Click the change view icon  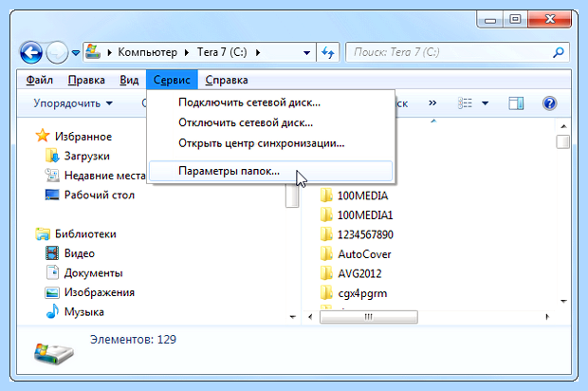point(465,103)
